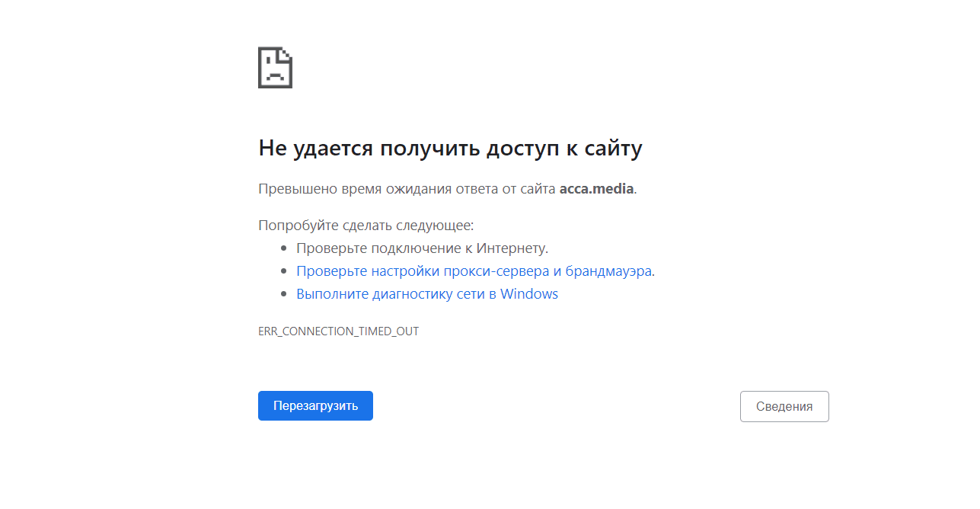Open the Сведения details button
This screenshot has width=980, height=509.
pos(784,406)
